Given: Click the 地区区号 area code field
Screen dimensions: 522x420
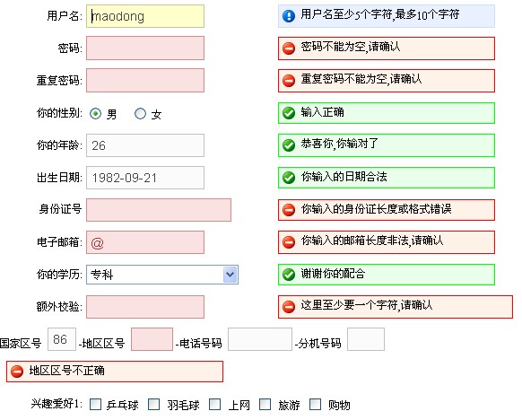Looking at the screenshot, I should pyautogui.click(x=152, y=339).
